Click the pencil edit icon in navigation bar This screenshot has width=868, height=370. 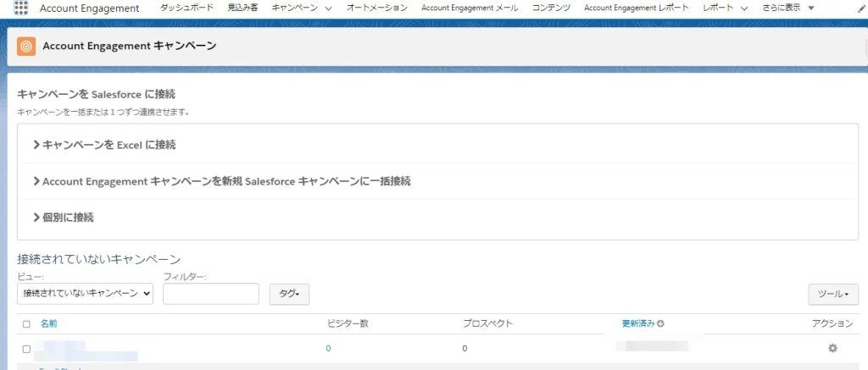point(861,8)
